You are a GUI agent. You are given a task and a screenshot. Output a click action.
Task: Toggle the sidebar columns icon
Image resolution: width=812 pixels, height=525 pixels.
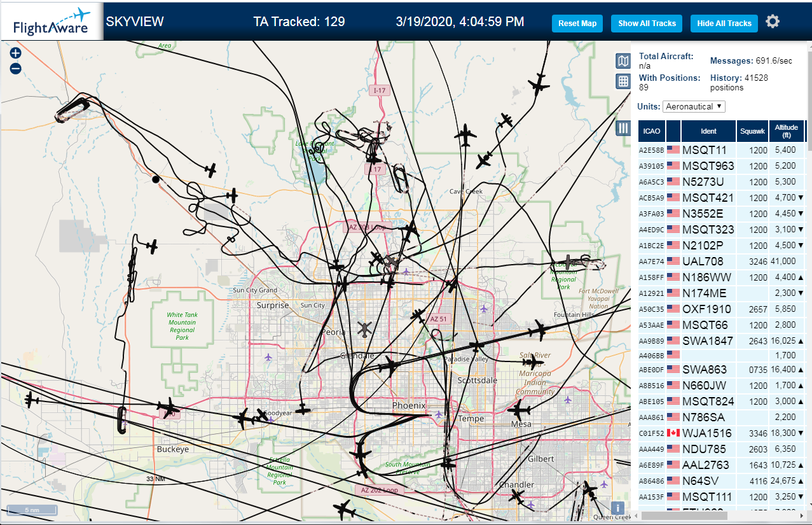623,129
